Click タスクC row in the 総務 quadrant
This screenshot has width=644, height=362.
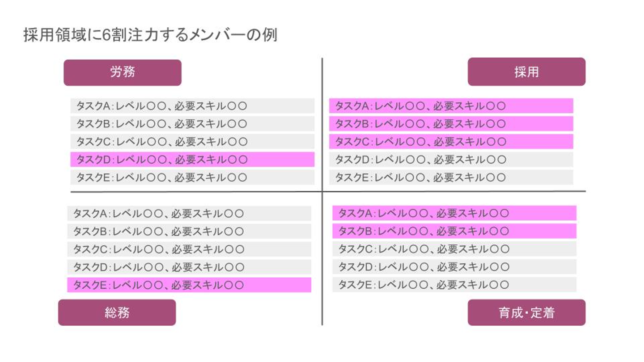point(189,249)
